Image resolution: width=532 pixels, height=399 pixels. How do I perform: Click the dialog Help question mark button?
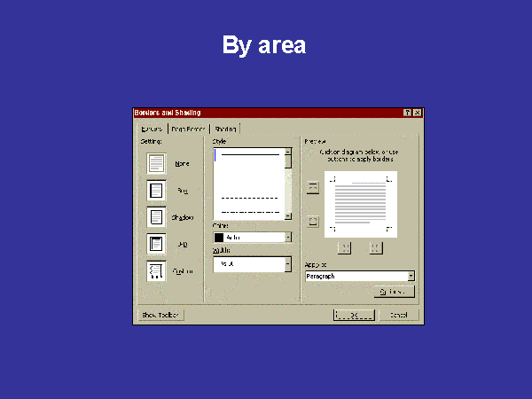point(407,113)
